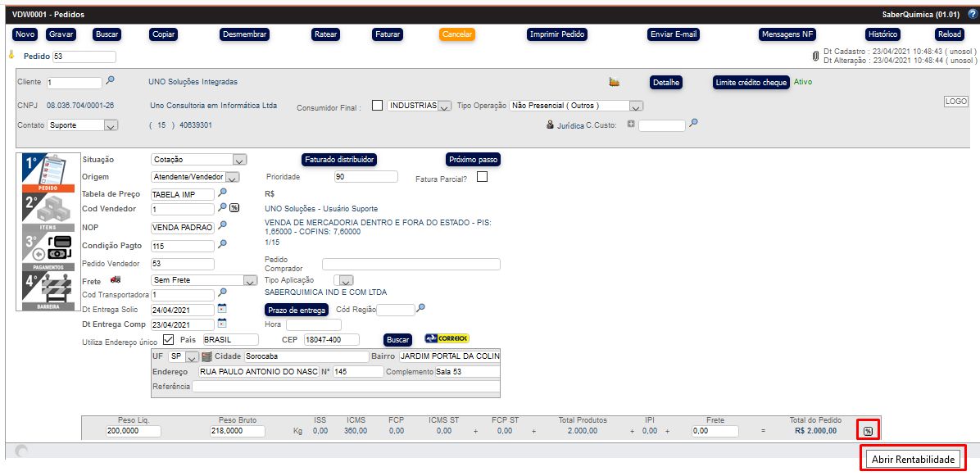Enable the Consumidor Final checkbox
The image size is (980, 476).
378,105
